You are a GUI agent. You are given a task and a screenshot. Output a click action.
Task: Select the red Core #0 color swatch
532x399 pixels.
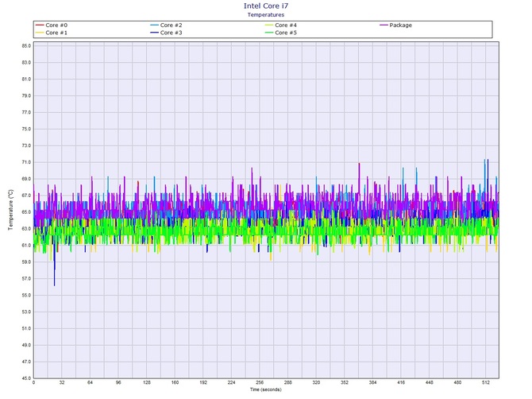tap(40, 25)
